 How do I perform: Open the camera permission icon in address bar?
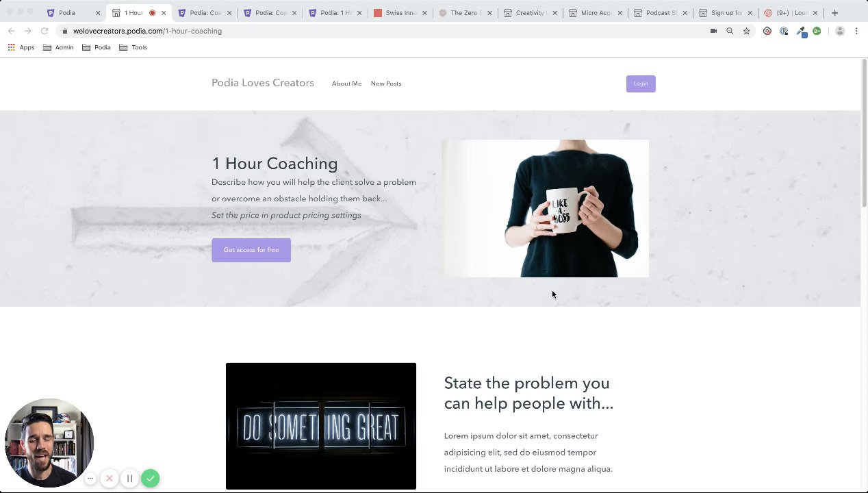point(713,31)
